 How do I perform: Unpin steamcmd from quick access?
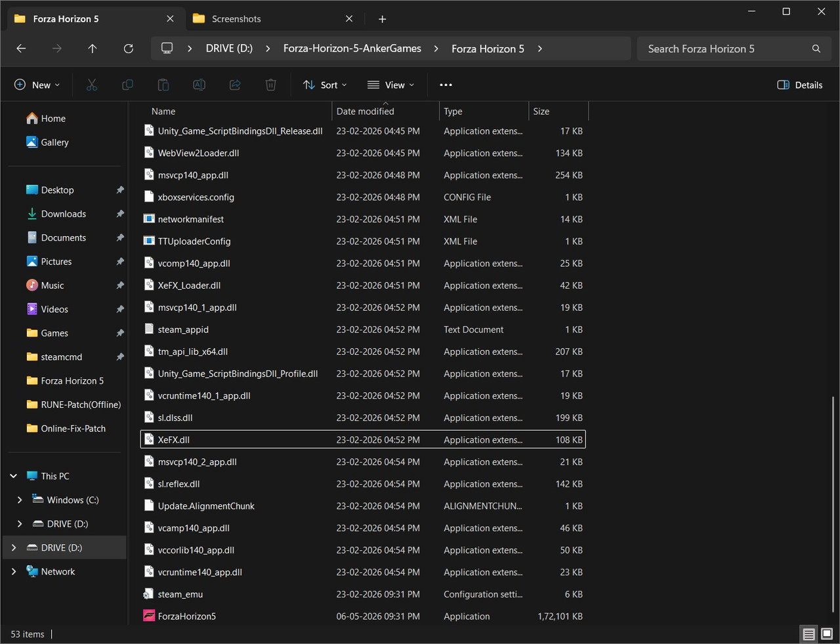tap(120, 357)
